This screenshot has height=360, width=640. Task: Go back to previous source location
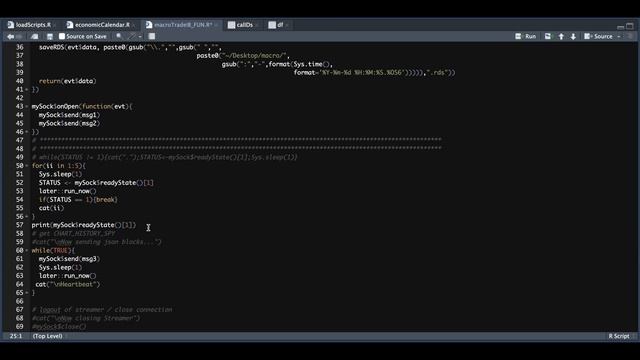pos(10,37)
